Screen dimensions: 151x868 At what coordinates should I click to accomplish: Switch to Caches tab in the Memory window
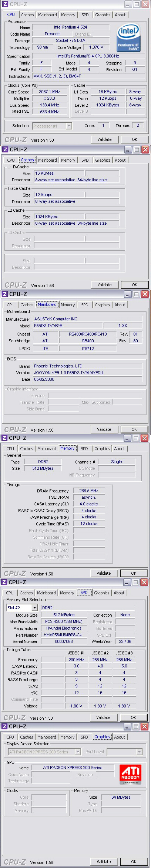(x=27, y=449)
